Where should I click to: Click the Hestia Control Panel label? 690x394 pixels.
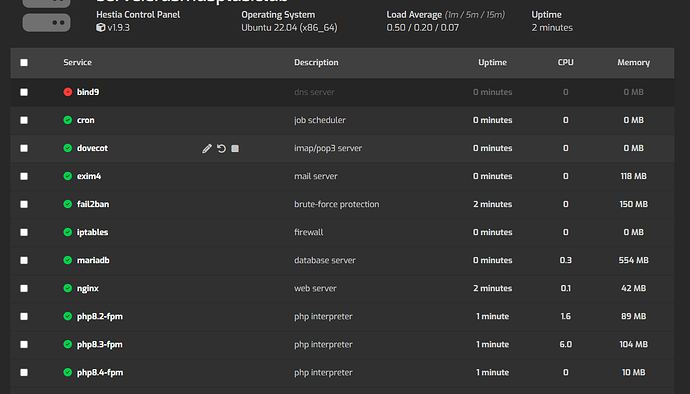click(x=138, y=15)
